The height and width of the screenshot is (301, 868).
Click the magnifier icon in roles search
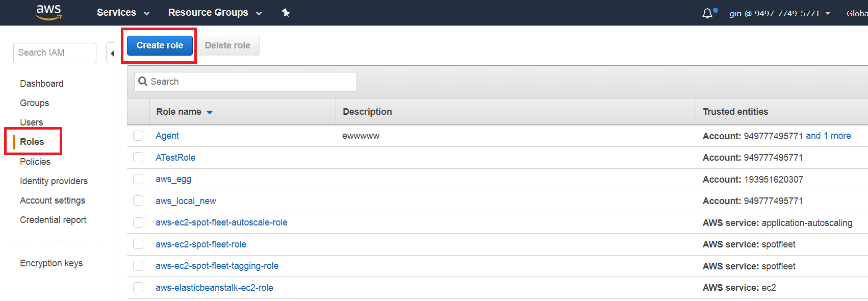click(143, 82)
